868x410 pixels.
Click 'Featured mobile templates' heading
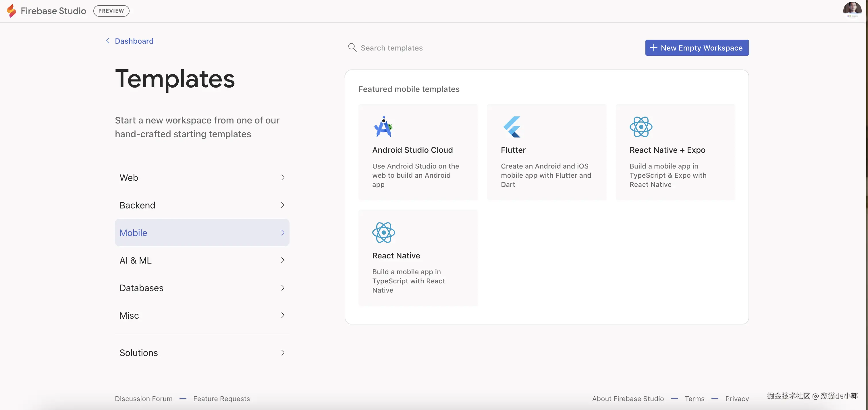pyautogui.click(x=409, y=89)
